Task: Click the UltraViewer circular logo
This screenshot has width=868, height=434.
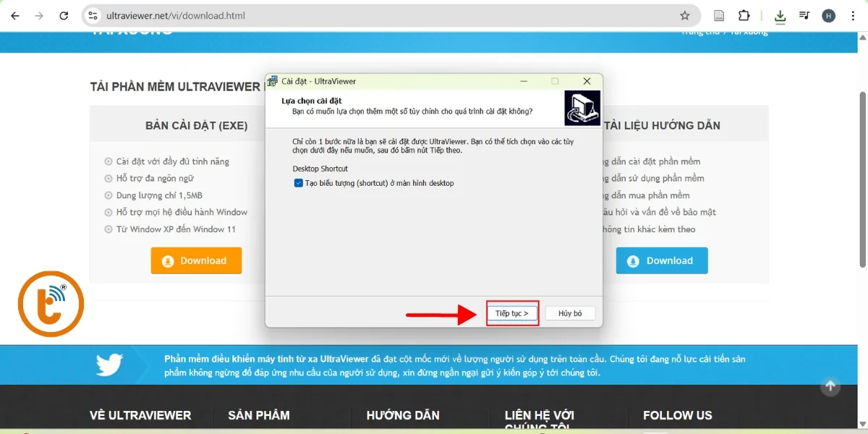Action: coord(51,304)
